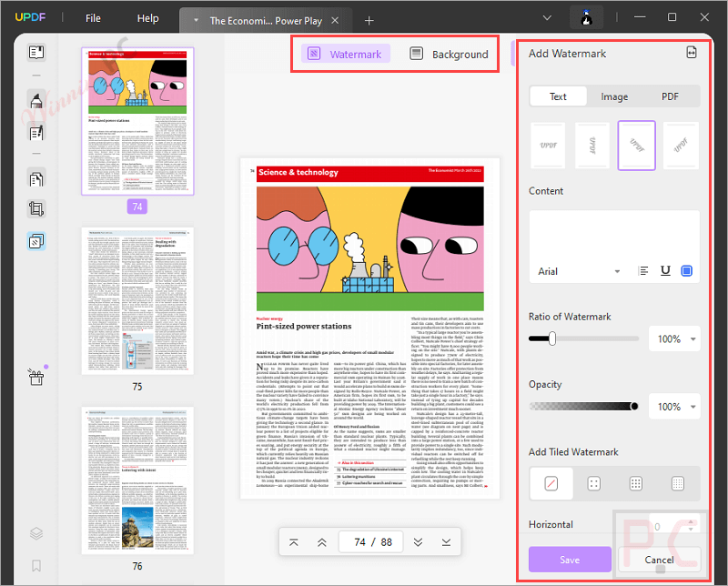Choose the downward diagonal watermark style
Image resolution: width=728 pixels, height=586 pixels.
(636, 146)
